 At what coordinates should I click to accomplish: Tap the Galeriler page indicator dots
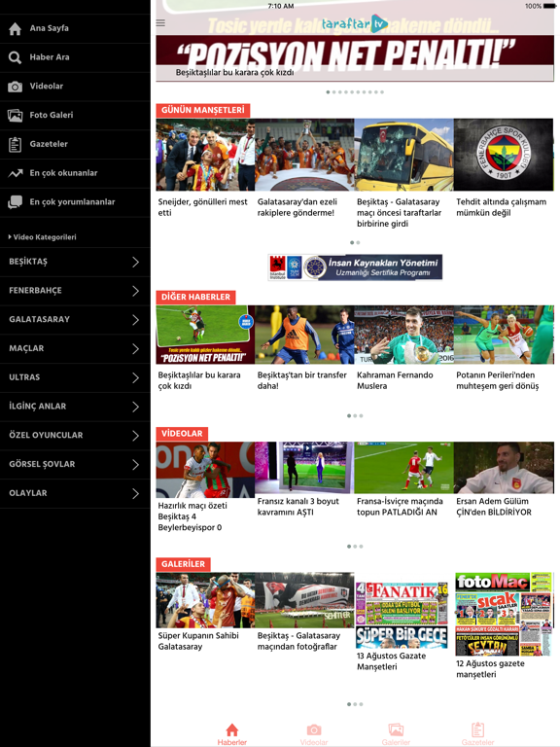tap(355, 704)
